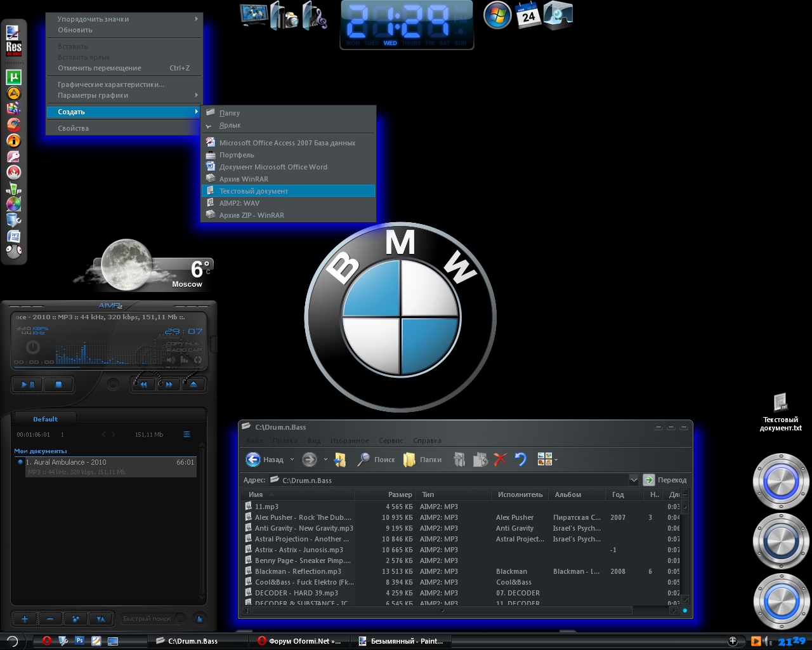Toggle AIMP play/pause
This screenshot has height=650, width=812.
click(x=28, y=384)
